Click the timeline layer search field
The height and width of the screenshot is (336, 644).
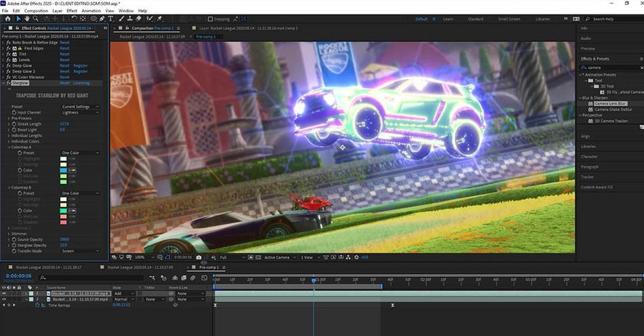point(92,278)
